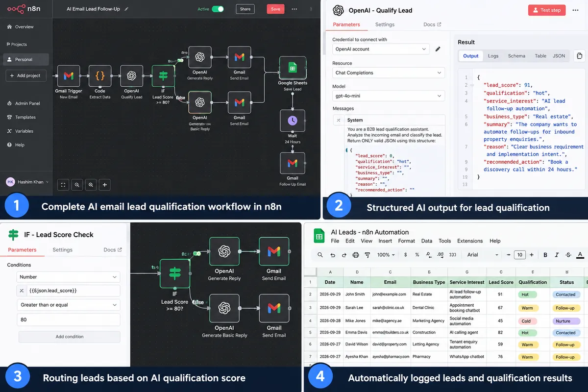
Task: Toggle the workflow Active switch
Action: [218, 9]
